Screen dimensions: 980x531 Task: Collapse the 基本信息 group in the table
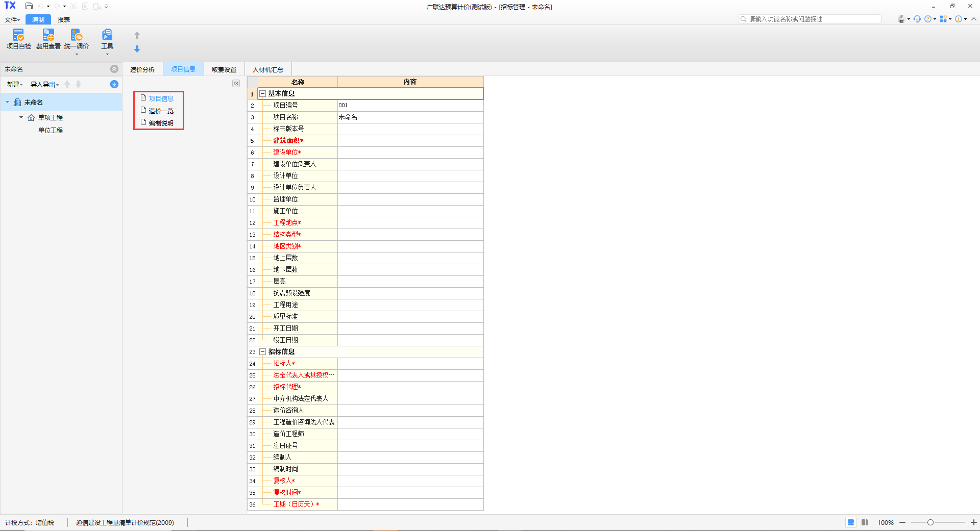[263, 94]
